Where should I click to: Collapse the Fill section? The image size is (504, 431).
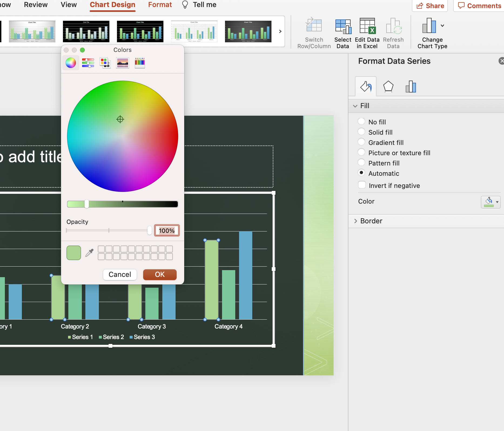(355, 106)
